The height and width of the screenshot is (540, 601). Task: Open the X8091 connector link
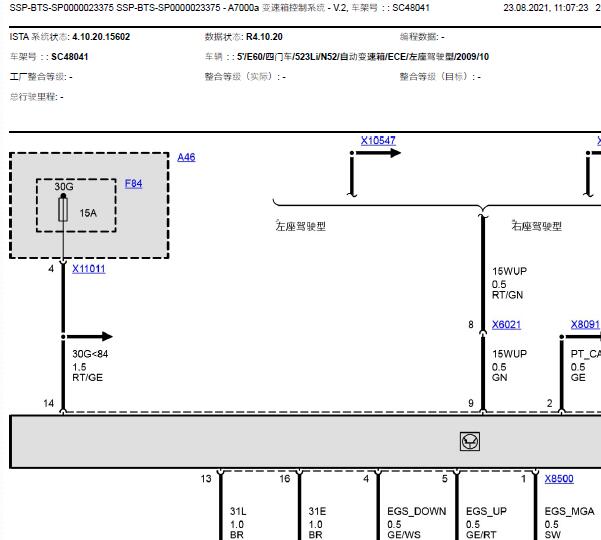585,324
